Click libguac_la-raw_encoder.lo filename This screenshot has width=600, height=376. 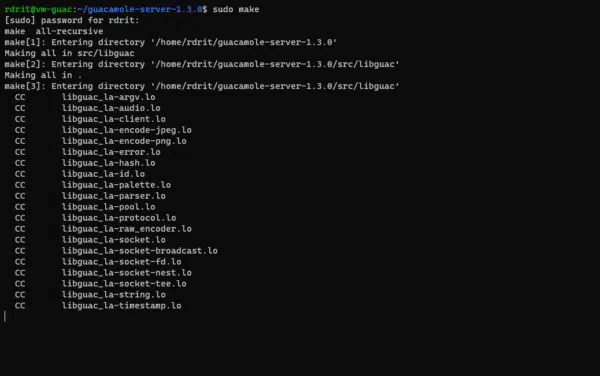[127, 229]
